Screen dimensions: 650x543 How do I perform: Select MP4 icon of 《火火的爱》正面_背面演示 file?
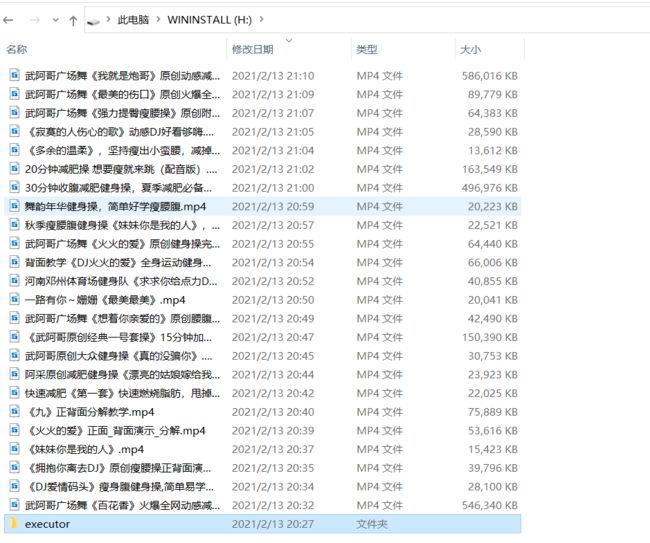click(x=15, y=430)
